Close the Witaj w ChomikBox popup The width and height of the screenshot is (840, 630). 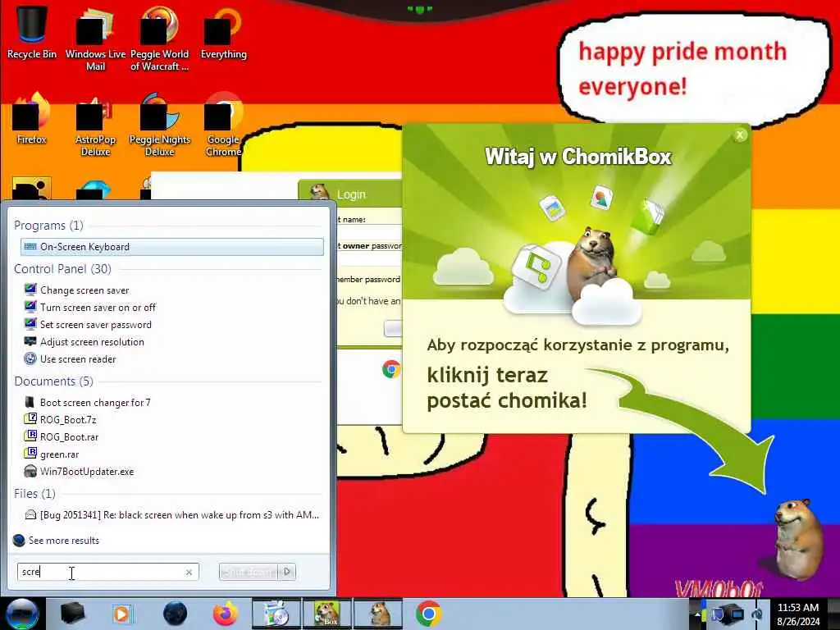pos(740,135)
